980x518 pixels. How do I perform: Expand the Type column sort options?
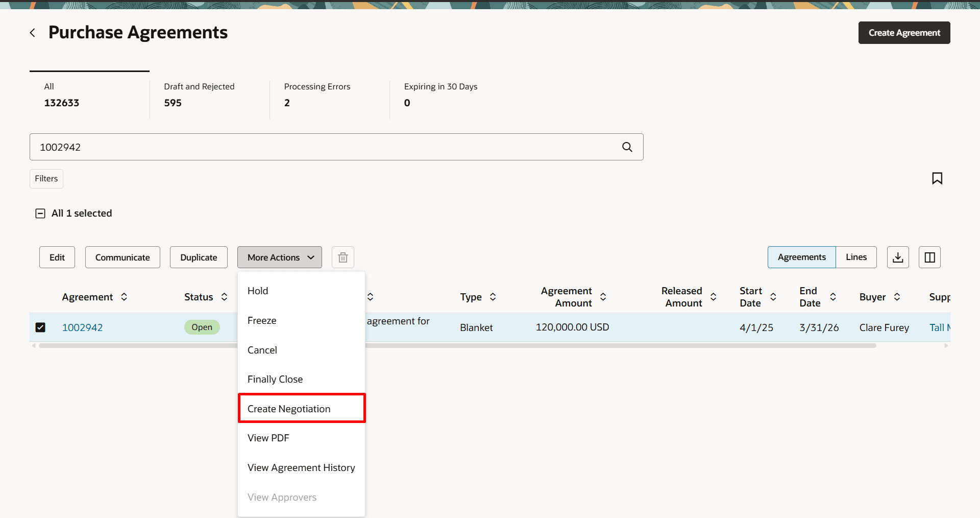[493, 296]
